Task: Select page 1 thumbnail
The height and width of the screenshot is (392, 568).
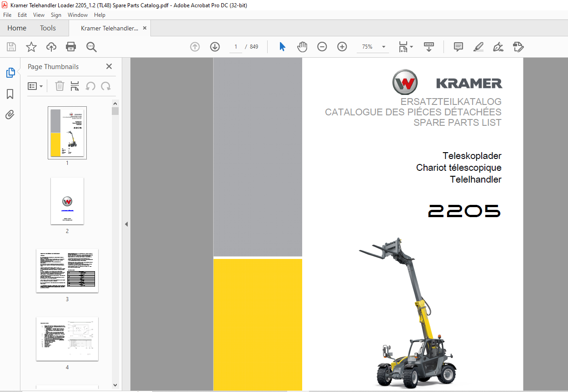Action: coord(67,133)
